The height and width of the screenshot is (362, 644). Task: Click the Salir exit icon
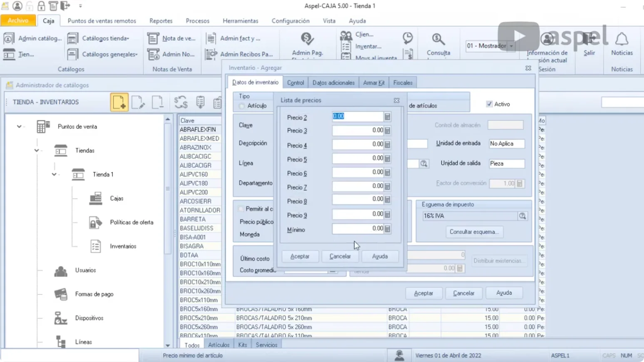click(x=589, y=40)
